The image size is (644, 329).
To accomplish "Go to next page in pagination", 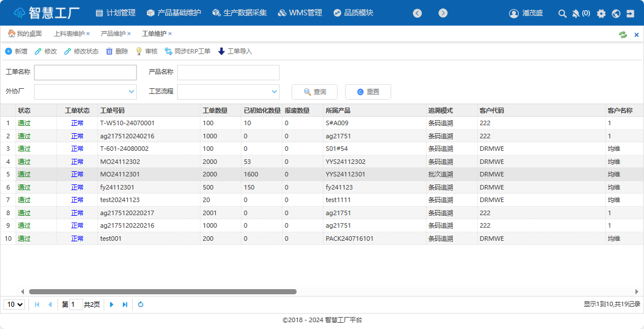I will 112,305.
